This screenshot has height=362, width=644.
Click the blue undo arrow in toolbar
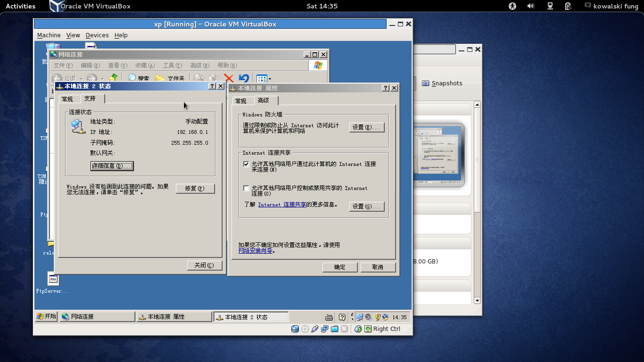(x=244, y=78)
